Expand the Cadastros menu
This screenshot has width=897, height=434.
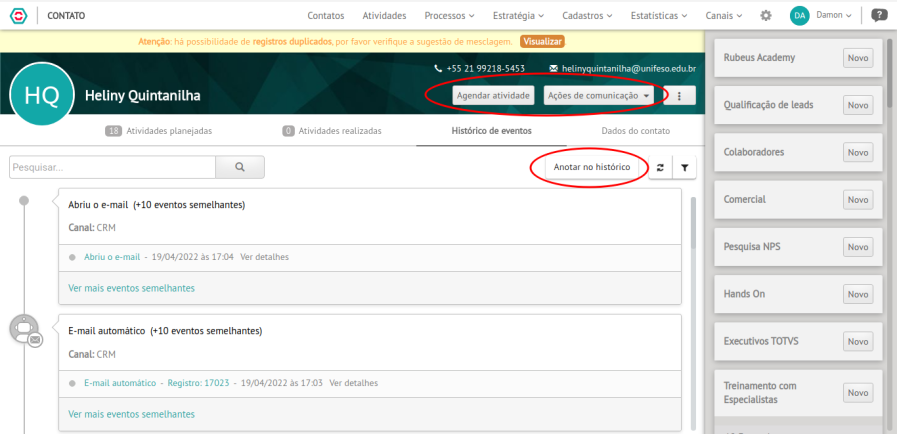(587, 16)
